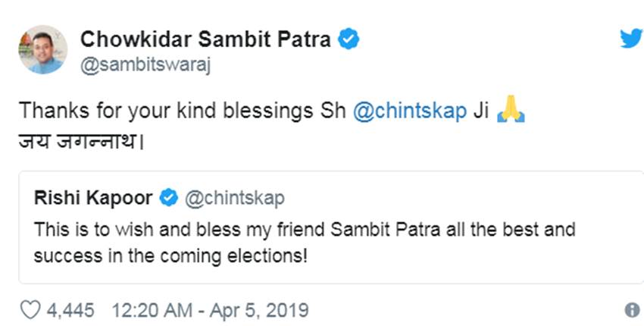Screen dimensions: 644x326
Task: Like the tweet with the heart icon
Action: click(29, 310)
